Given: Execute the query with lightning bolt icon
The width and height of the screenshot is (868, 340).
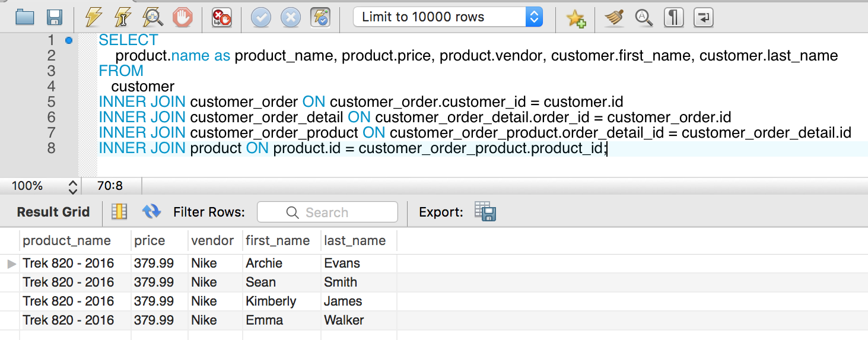Looking at the screenshot, I should point(94,17).
